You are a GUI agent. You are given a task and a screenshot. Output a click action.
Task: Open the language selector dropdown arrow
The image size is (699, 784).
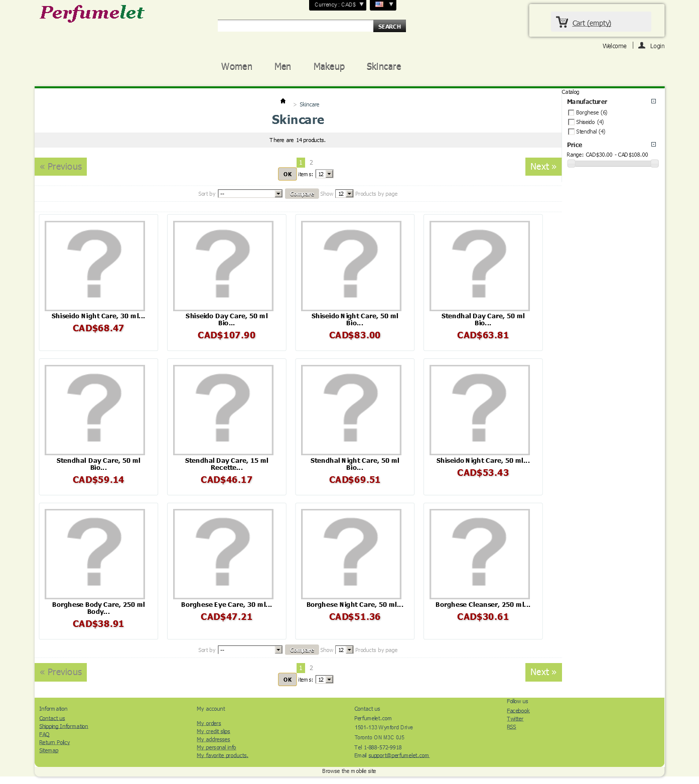[391, 5]
